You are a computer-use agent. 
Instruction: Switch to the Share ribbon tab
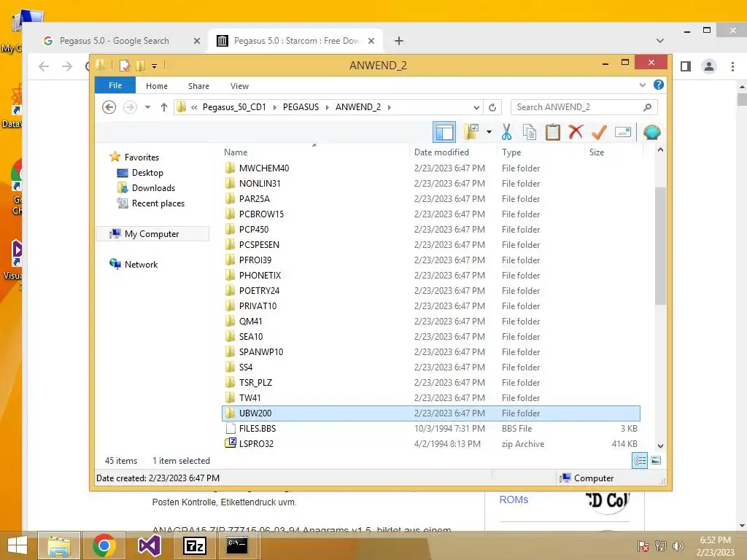point(198,86)
